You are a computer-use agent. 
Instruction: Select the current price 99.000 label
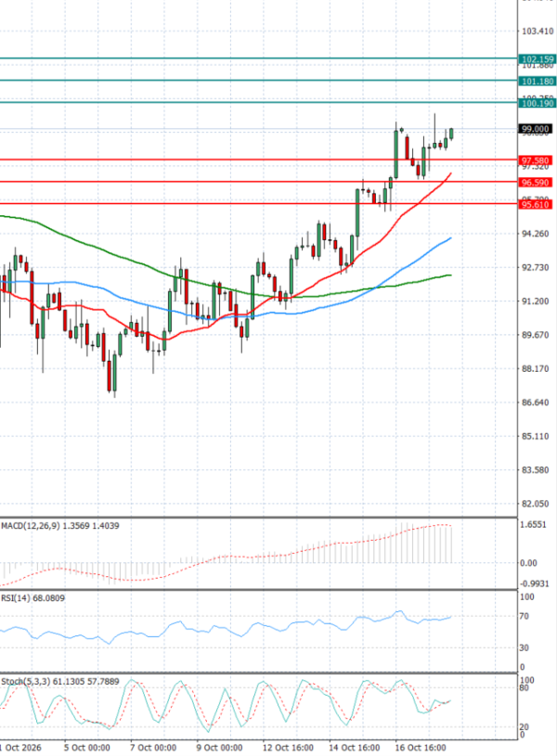pyautogui.click(x=536, y=129)
